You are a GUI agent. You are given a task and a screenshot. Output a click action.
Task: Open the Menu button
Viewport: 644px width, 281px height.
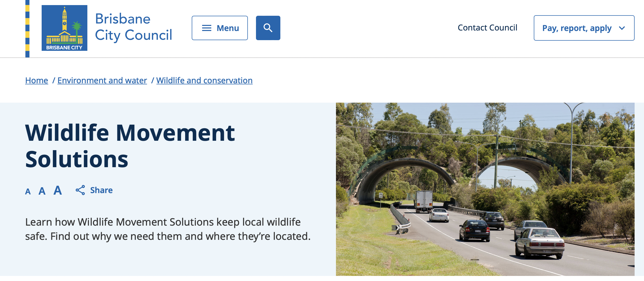coord(220,28)
